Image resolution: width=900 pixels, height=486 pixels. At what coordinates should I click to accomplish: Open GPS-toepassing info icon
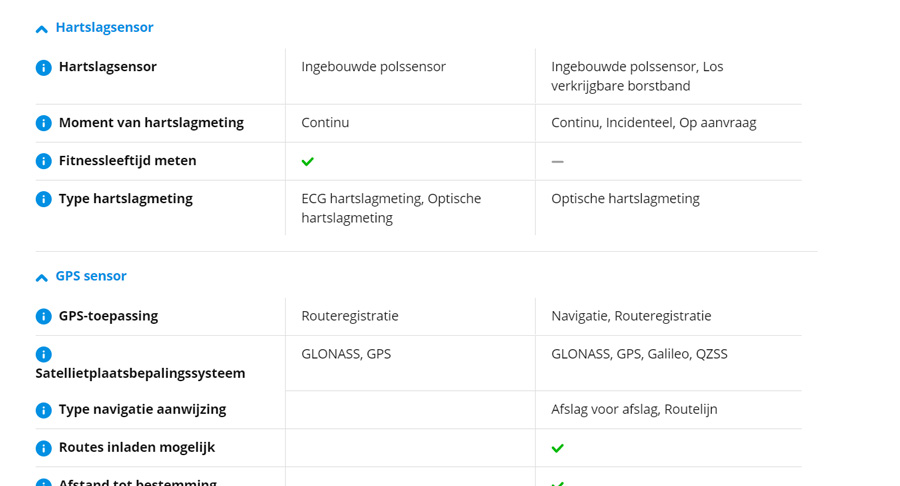pyautogui.click(x=44, y=316)
